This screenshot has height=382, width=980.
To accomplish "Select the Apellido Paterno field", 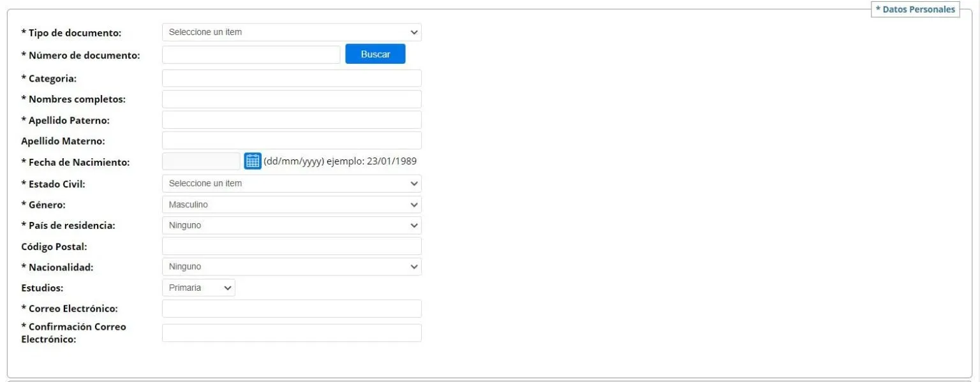I will [292, 120].
